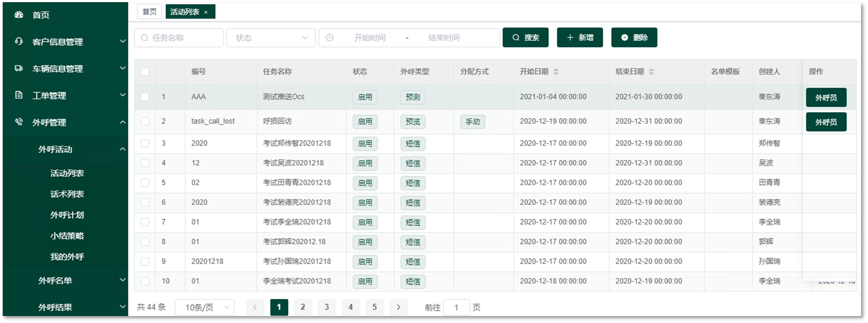This screenshot has height=323, width=868.
Task: Open the 10条/页 page size dropdown
Action: click(205, 307)
